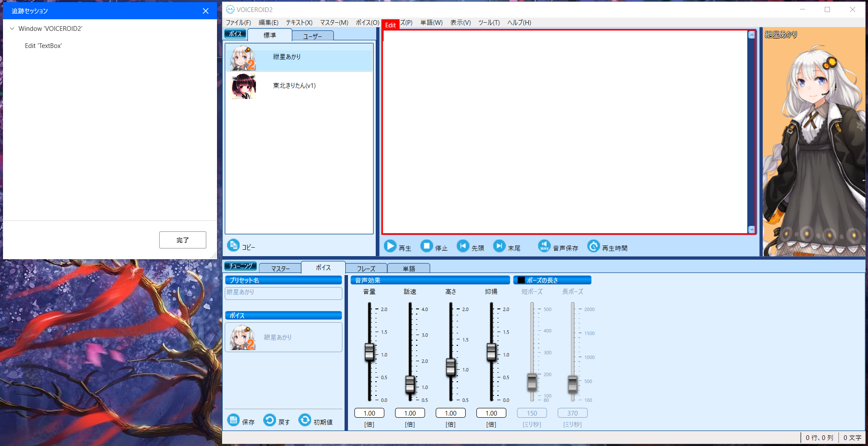Switch to the マスター tuning tab

point(280,269)
